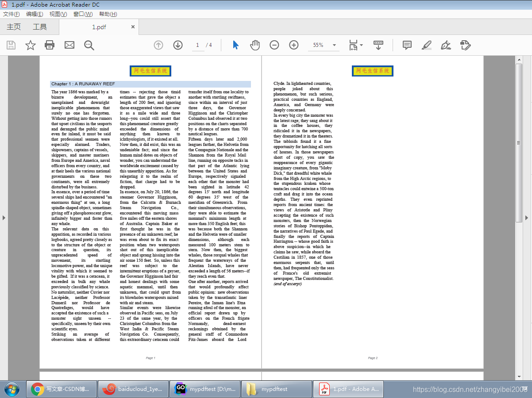Click the Page 2 footer label
Image resolution: width=532 pixels, height=398 pixels.
373,358
